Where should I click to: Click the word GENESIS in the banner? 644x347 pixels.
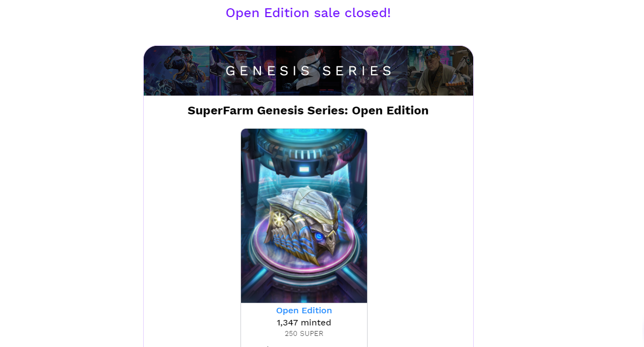pyautogui.click(x=268, y=71)
